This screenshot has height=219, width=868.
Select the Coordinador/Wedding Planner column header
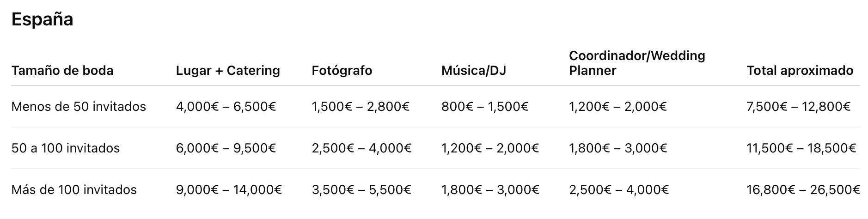tap(637, 63)
